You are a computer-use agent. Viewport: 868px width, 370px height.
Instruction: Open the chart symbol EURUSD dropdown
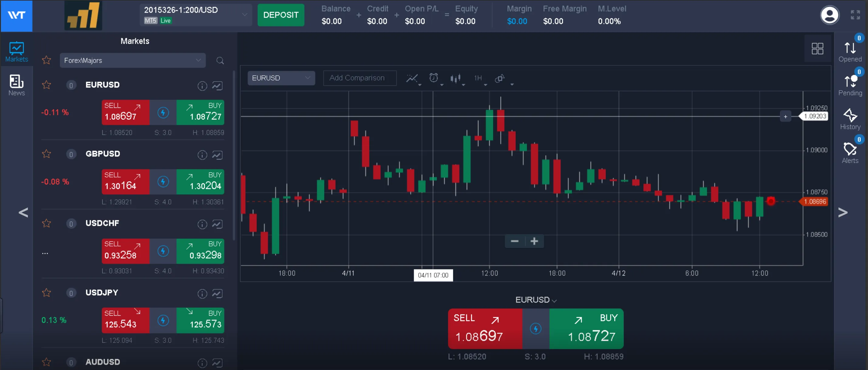(x=281, y=78)
